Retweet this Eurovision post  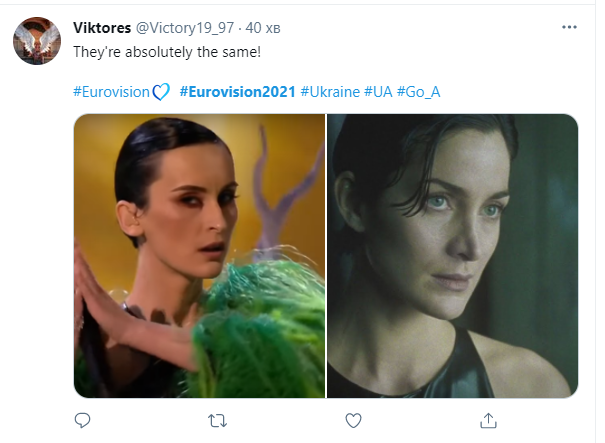tap(217, 421)
